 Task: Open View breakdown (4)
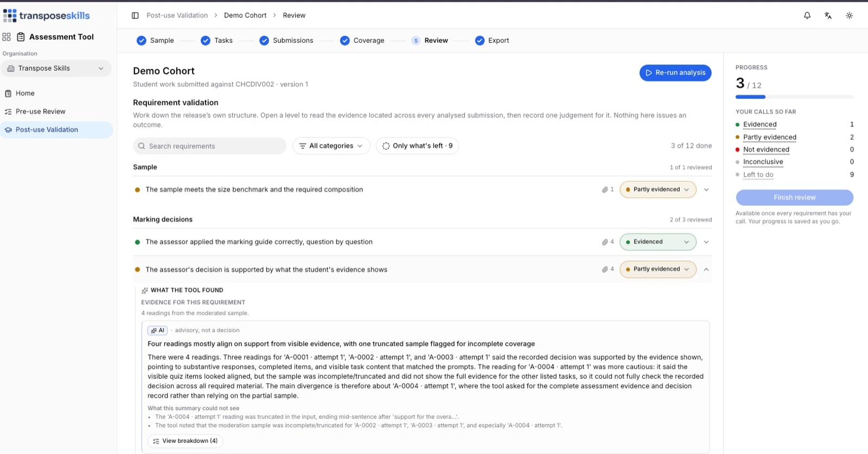(185, 441)
